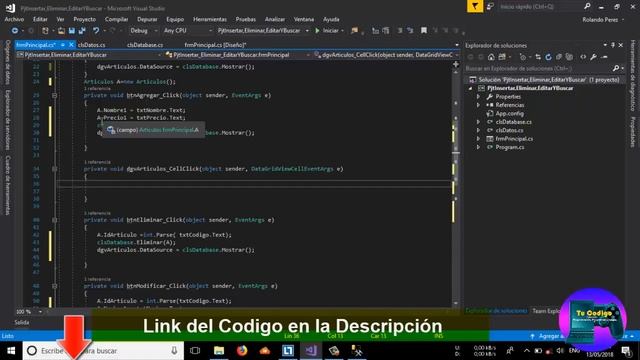Collapse the btnEliminar_Click method outline box
The width and height of the screenshot is (640, 360).
(x=54, y=220)
